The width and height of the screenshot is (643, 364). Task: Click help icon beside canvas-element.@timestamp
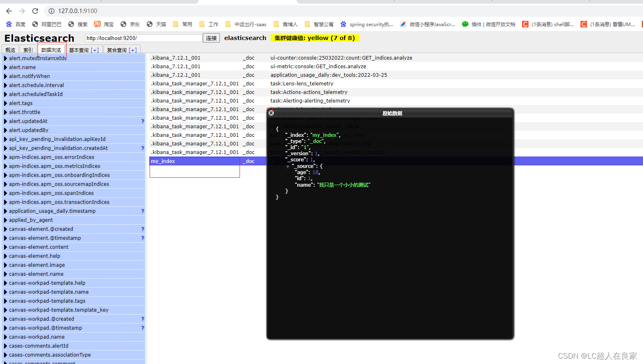pos(143,238)
